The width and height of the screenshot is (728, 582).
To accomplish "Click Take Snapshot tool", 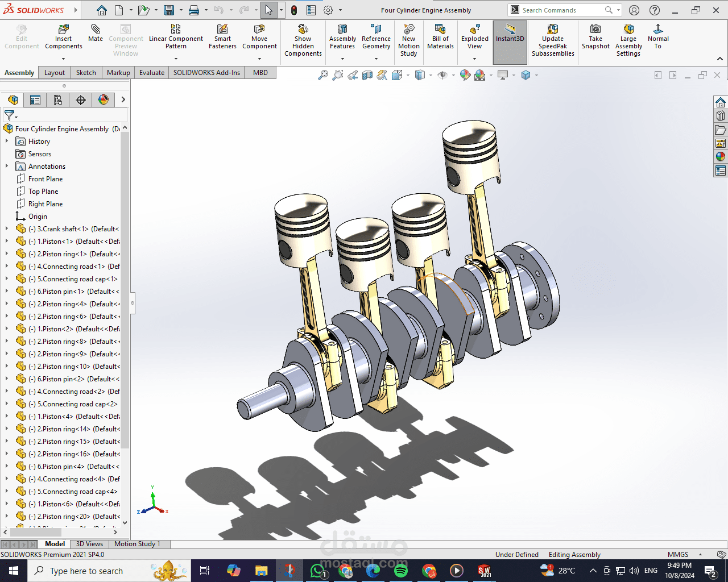I will (595, 37).
